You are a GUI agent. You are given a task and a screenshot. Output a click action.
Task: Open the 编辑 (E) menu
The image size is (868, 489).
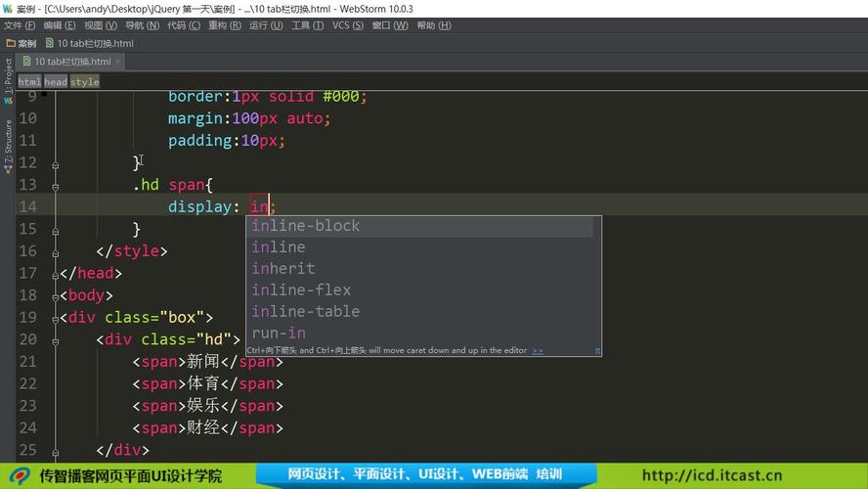click(60, 25)
